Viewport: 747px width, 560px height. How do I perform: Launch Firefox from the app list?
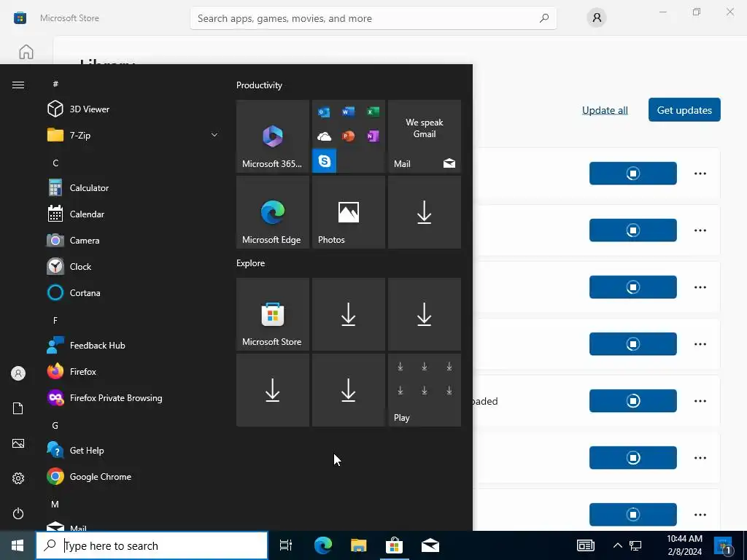tap(131, 371)
